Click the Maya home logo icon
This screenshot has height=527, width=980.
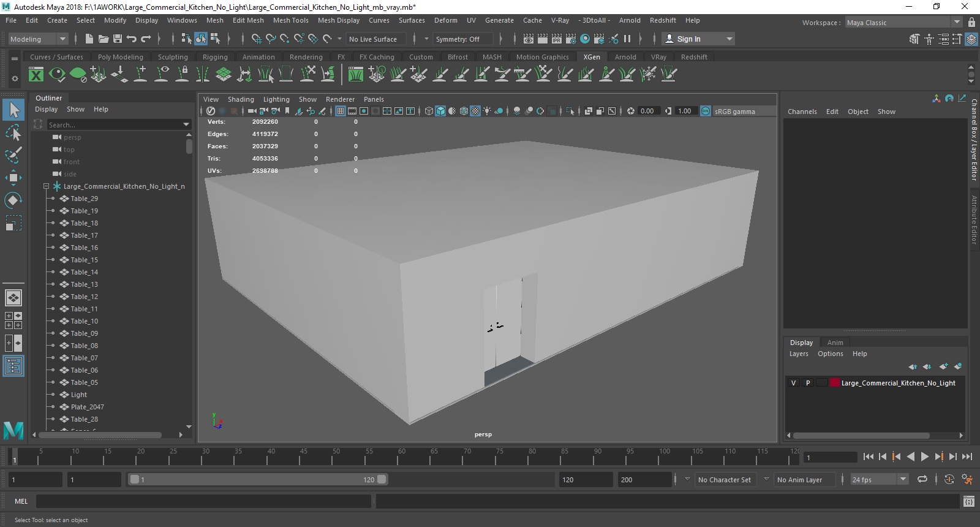[x=13, y=430]
